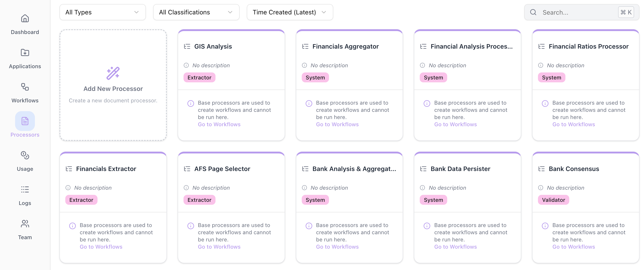Click the search magnifier icon

pos(533,12)
